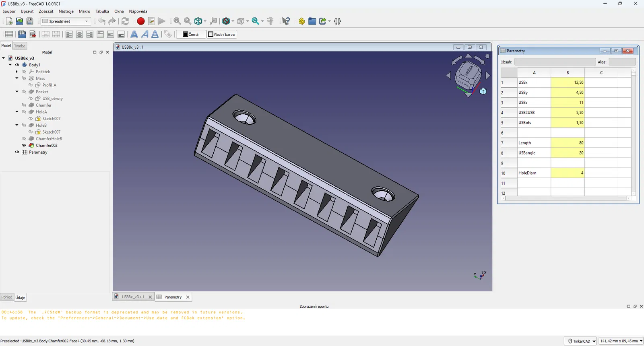
Task: Click the zoom fit all icon
Action: coord(177,21)
